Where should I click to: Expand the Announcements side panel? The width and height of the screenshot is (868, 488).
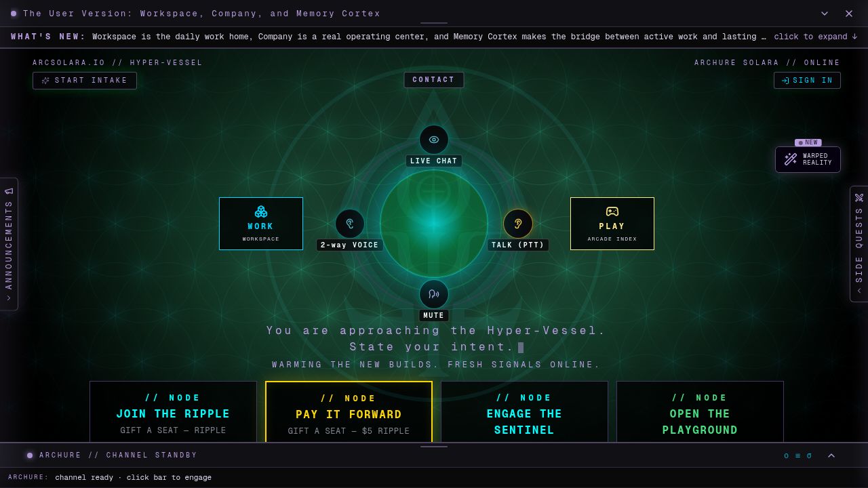tap(9, 244)
